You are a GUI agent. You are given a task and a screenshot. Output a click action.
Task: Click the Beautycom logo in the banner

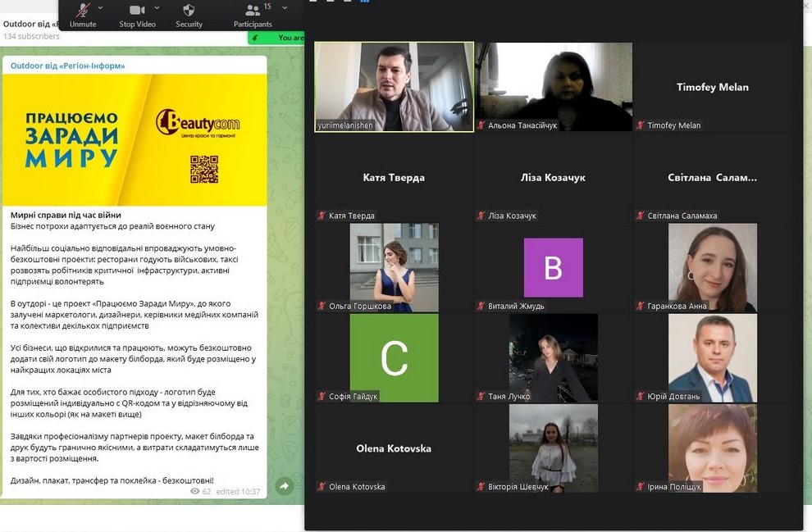[x=198, y=124]
